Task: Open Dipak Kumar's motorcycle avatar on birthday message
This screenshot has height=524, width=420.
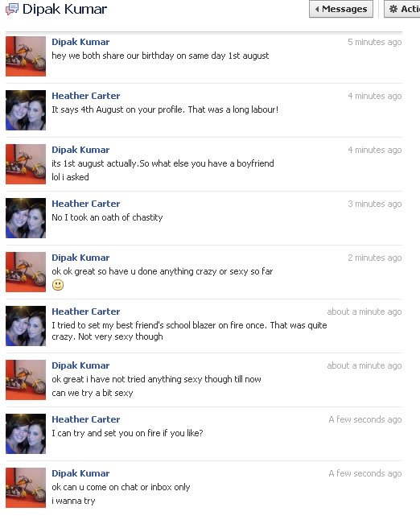Action: click(x=26, y=56)
